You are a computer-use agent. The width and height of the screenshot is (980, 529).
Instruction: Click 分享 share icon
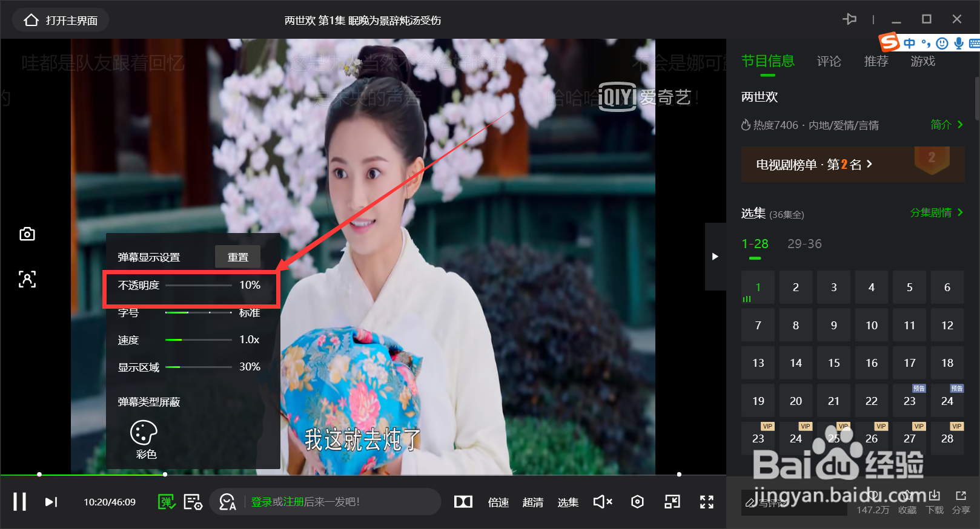961,502
